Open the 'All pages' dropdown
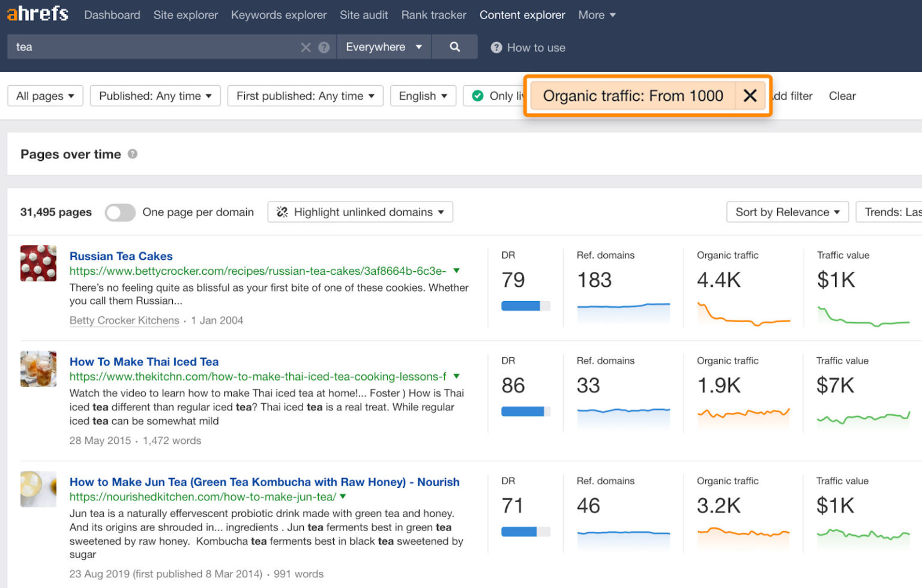This screenshot has height=588, width=922. pos(44,95)
